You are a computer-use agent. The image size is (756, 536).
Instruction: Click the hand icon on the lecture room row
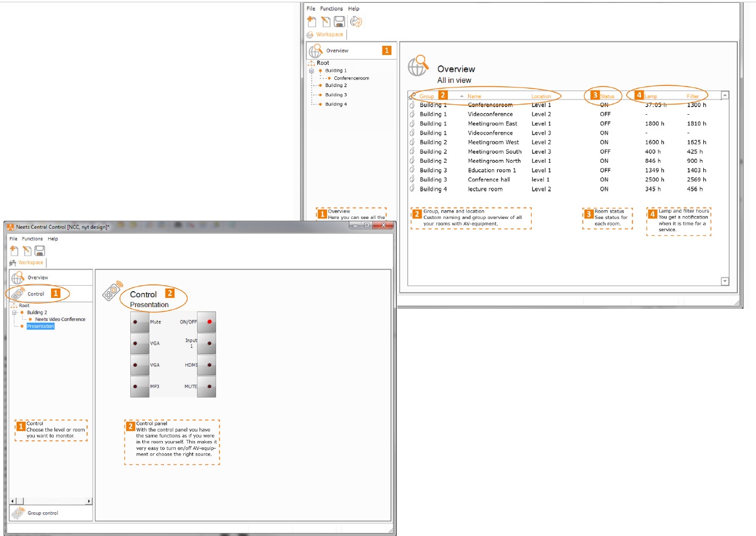(x=412, y=189)
